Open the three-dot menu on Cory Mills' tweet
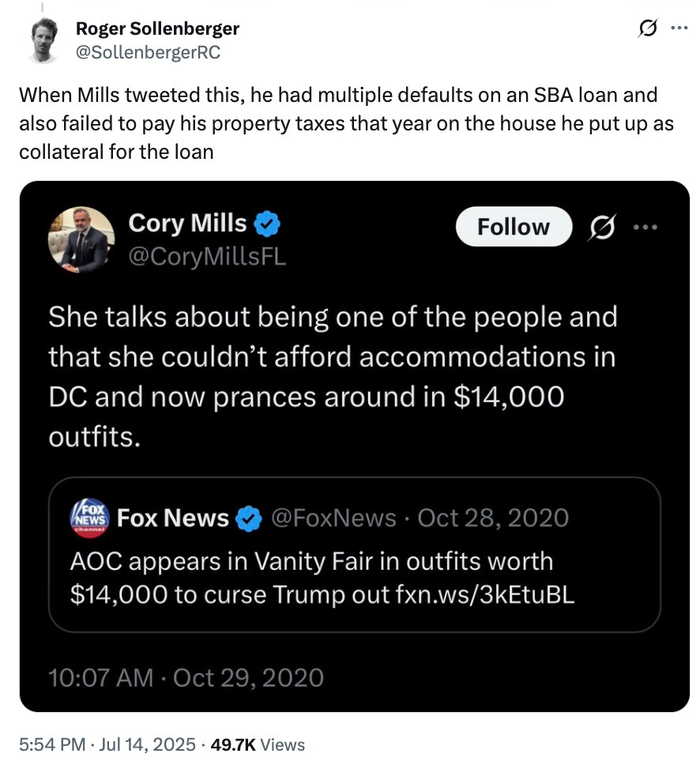The image size is (700, 776). (646, 227)
